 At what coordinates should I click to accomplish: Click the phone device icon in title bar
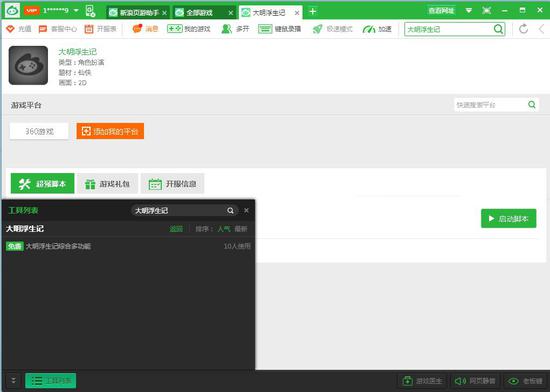pyautogui.click(x=90, y=11)
